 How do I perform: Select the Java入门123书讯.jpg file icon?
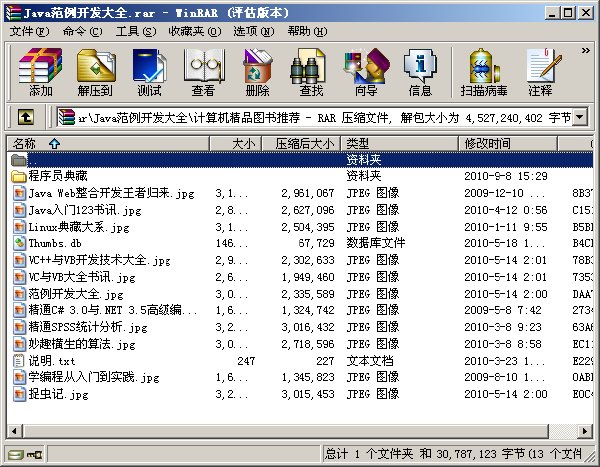point(19,210)
